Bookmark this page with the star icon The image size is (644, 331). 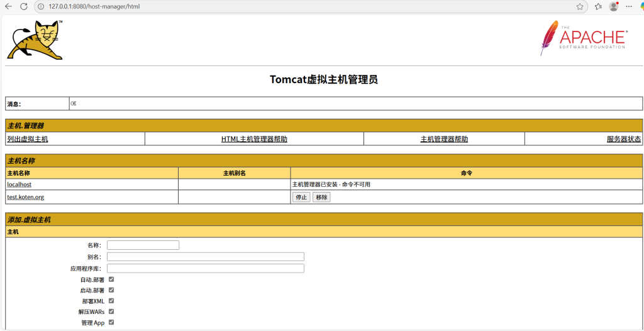tap(580, 6)
